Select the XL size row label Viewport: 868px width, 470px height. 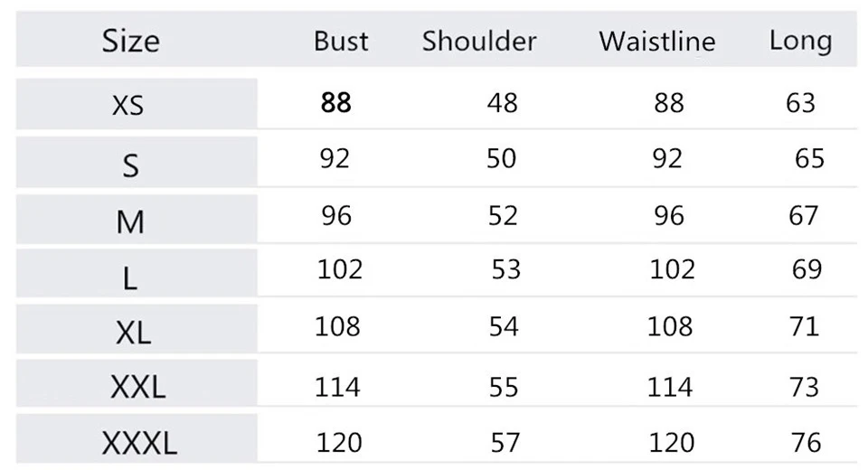pyautogui.click(x=133, y=334)
